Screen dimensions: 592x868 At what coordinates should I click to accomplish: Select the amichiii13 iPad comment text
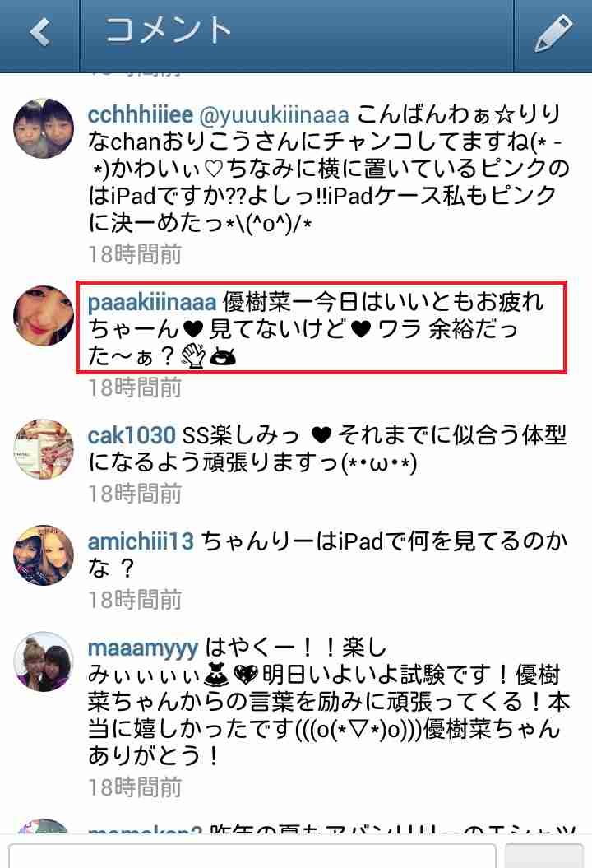(327, 555)
